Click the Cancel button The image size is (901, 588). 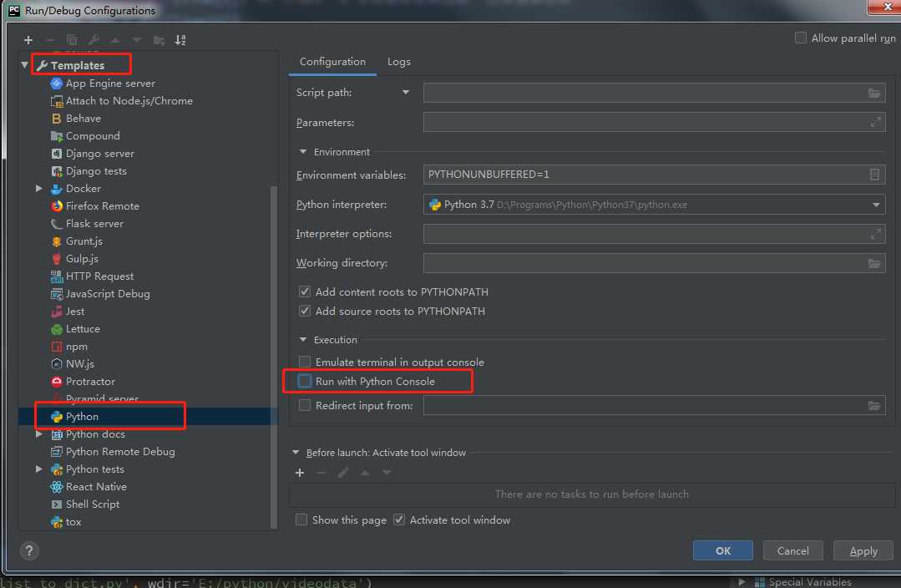[793, 550]
